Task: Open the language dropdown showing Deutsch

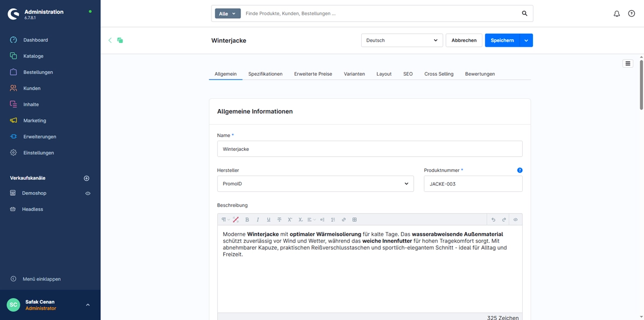Action: click(x=402, y=40)
